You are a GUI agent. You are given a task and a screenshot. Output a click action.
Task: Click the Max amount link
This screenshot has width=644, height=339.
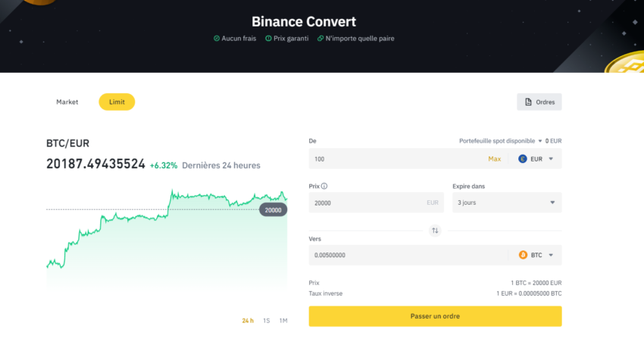click(494, 159)
